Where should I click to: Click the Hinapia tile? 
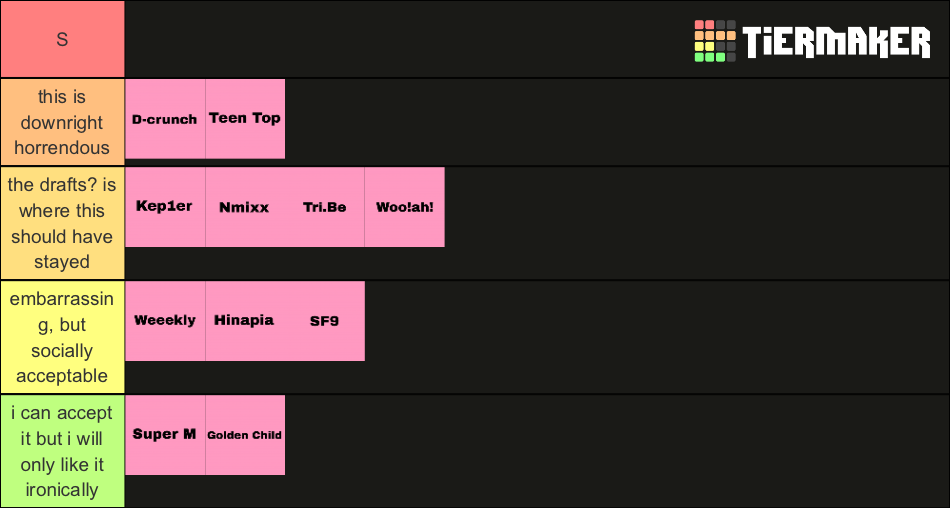pyautogui.click(x=245, y=321)
